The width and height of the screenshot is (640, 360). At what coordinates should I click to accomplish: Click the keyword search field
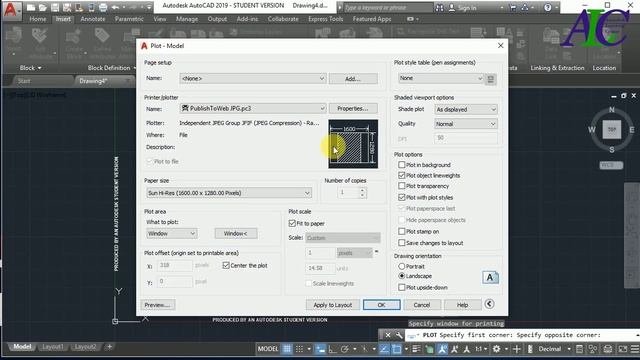(x=388, y=8)
